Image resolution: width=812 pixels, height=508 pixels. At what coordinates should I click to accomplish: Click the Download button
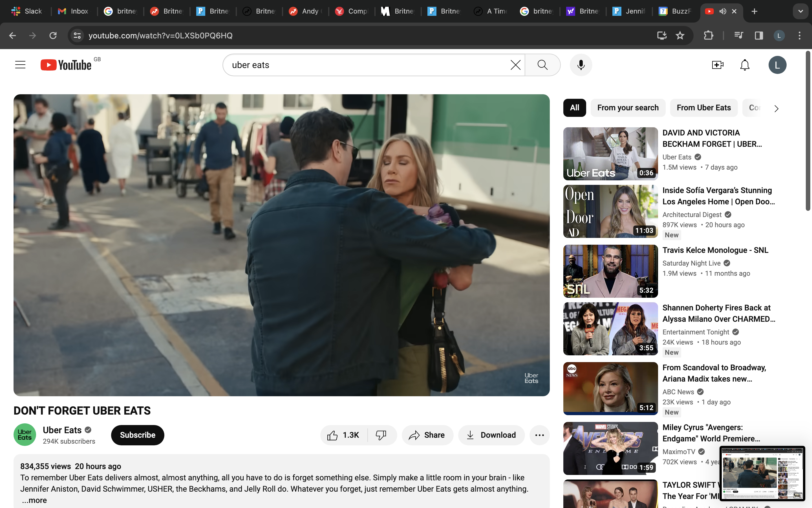pos(491,435)
